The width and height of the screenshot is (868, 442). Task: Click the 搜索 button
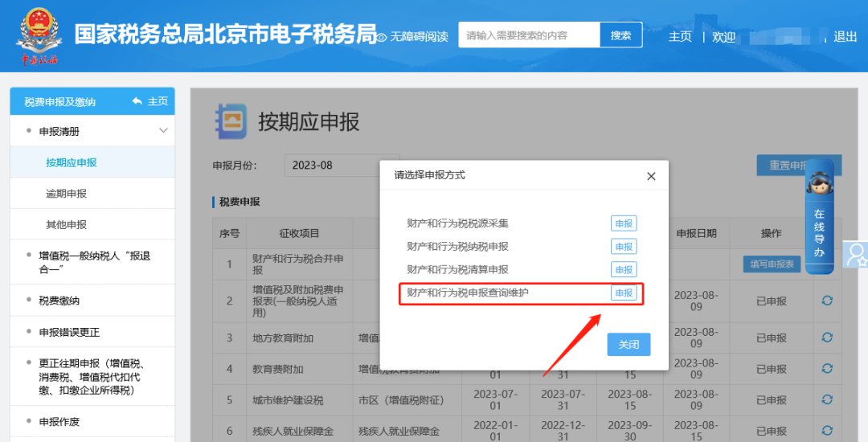[621, 35]
